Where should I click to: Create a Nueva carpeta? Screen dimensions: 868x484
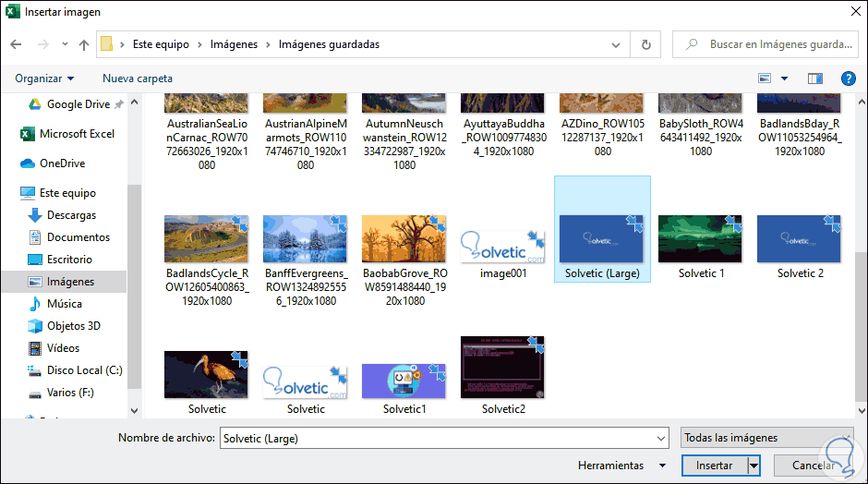[x=138, y=79]
